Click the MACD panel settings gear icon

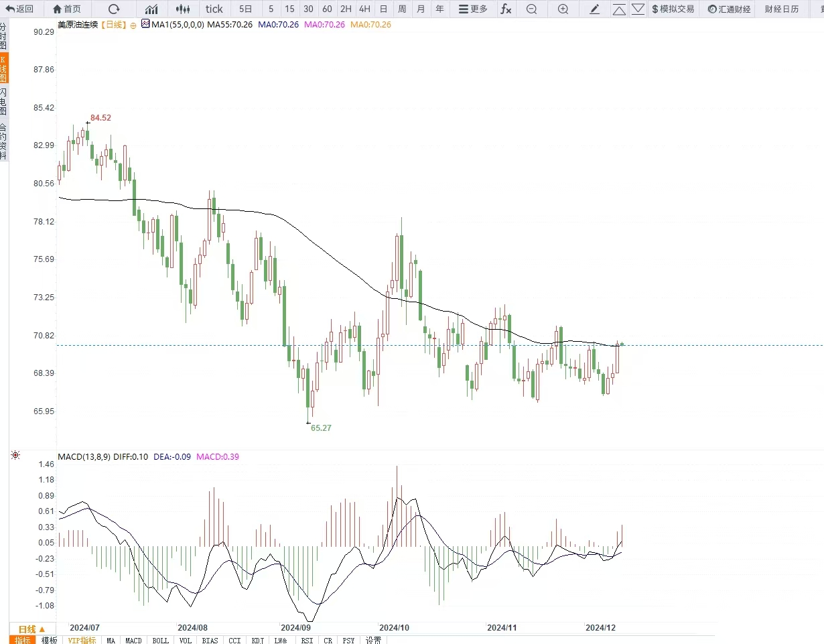(15, 456)
